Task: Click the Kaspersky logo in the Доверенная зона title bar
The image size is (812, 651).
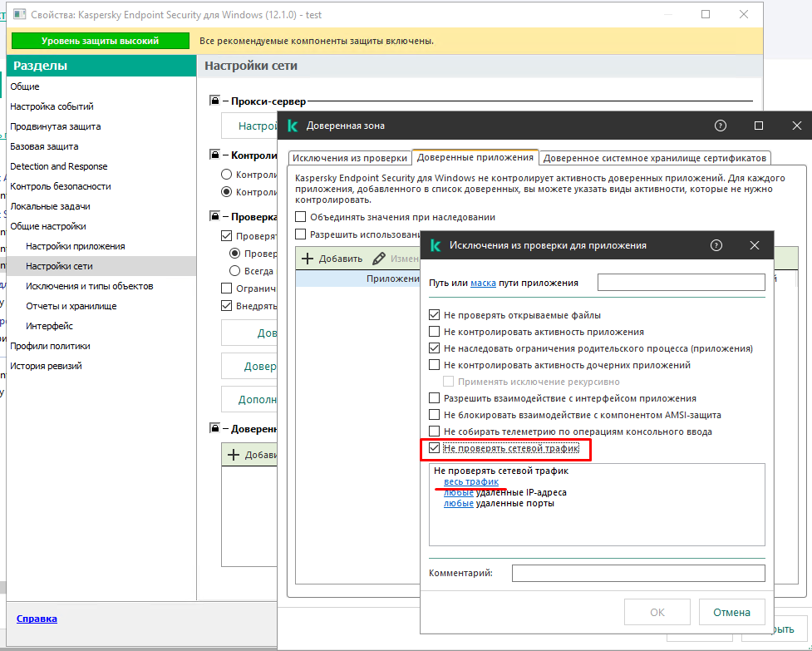Action: click(x=293, y=126)
